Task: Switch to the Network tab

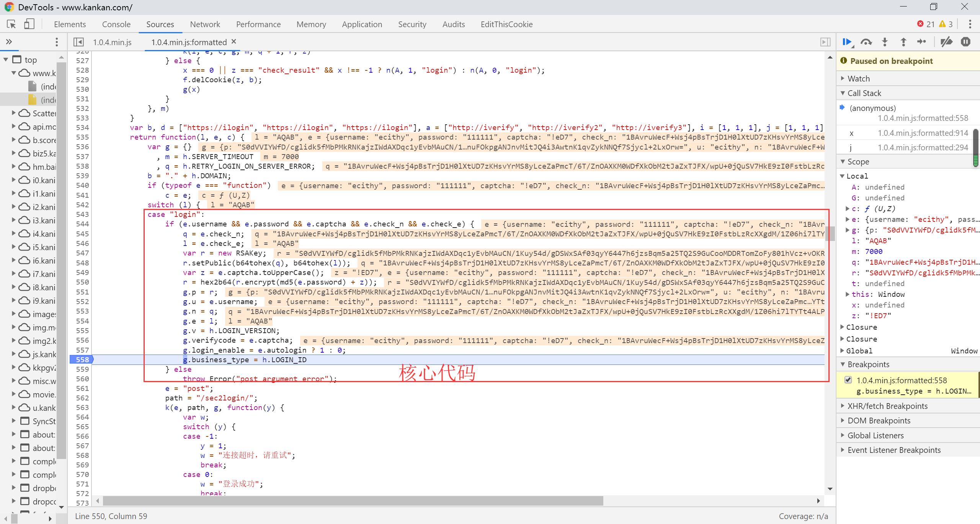Action: [205, 24]
